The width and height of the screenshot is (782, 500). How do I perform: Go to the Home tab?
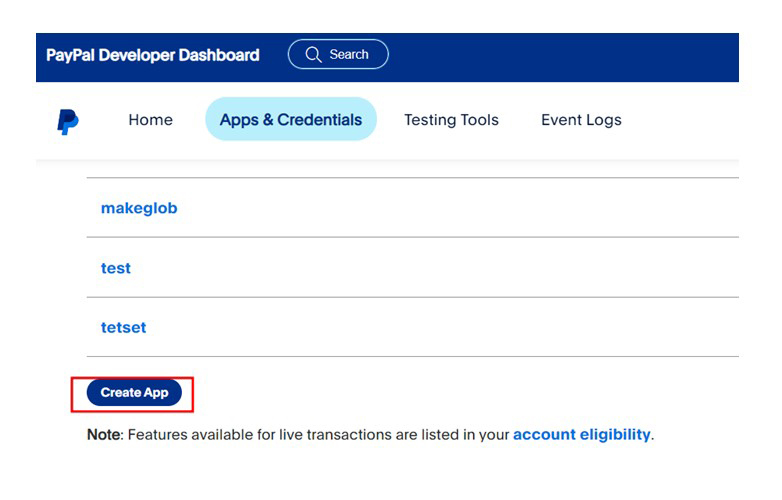tap(150, 120)
